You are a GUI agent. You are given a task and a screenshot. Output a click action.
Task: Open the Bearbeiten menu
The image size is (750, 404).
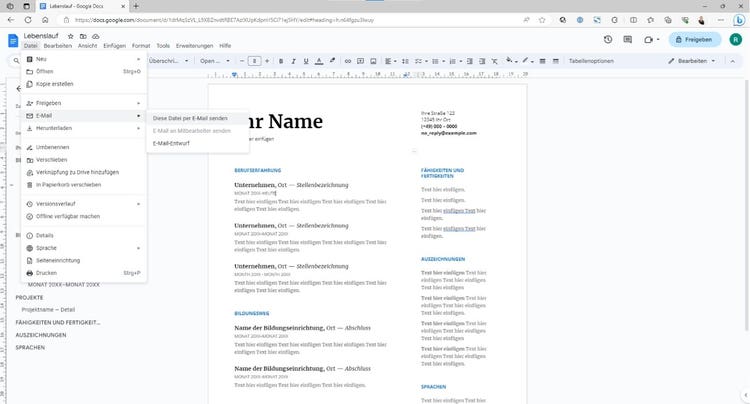[57, 46]
